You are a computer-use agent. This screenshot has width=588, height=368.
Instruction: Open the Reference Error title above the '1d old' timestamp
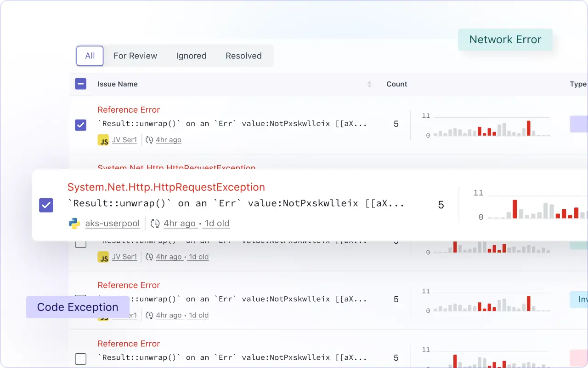(x=129, y=285)
